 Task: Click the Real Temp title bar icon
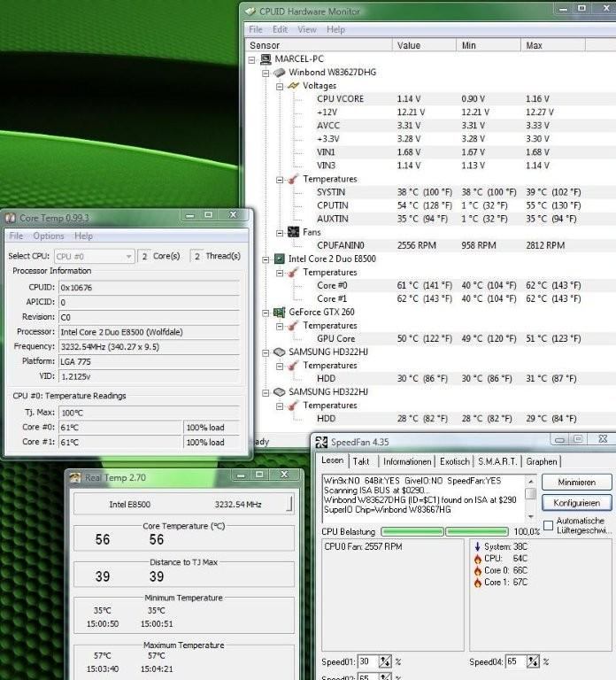pos(75,477)
